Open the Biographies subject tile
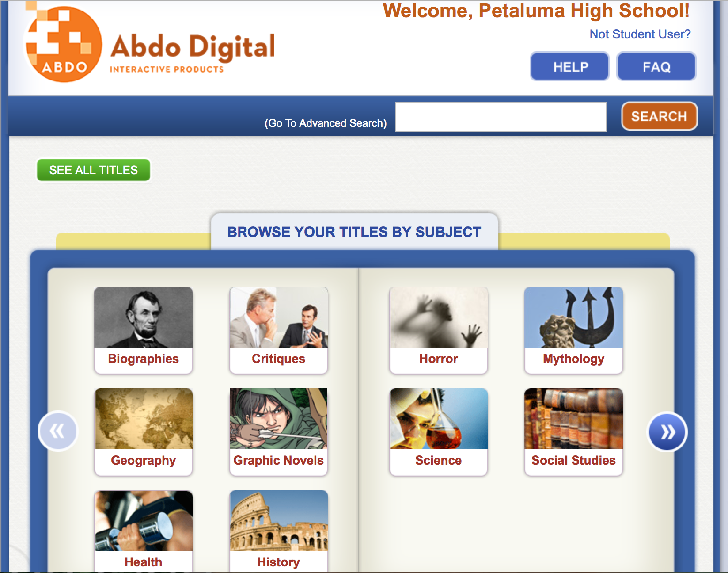This screenshot has width=728, height=573. coord(144,330)
